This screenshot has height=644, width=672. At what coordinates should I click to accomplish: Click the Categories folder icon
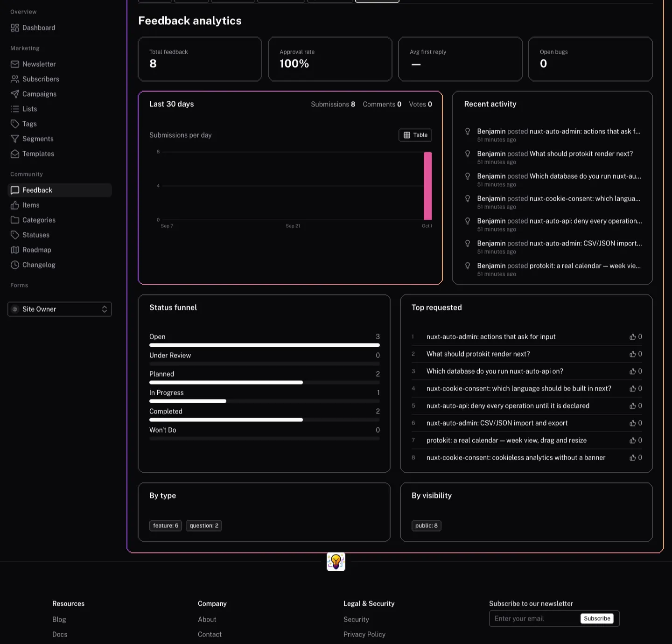tap(15, 220)
